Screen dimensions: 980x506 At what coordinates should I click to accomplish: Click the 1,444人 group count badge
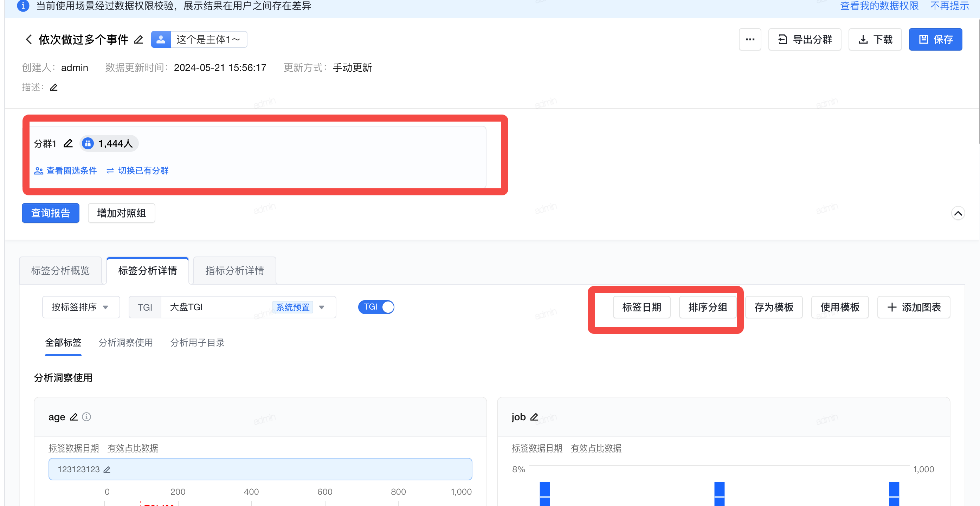[109, 144]
